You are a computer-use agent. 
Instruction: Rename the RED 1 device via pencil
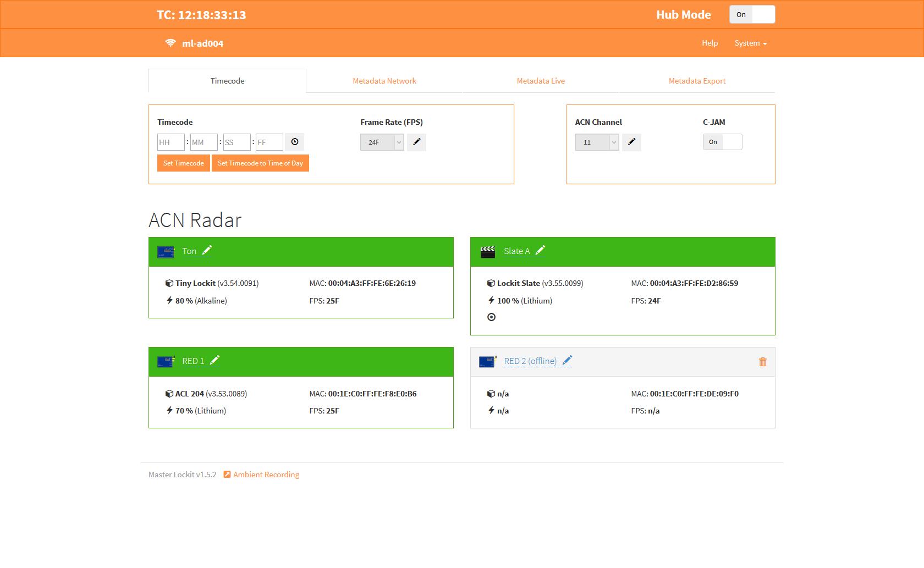tap(215, 361)
